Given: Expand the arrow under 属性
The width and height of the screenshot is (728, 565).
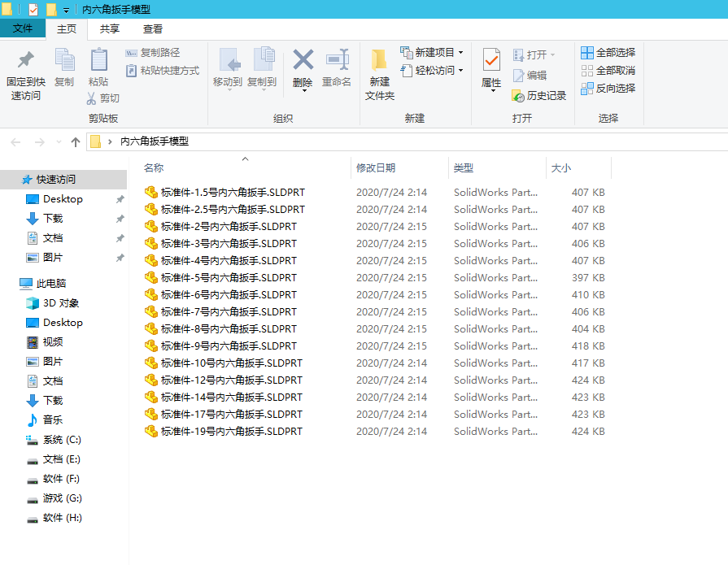Looking at the screenshot, I should pyautogui.click(x=493, y=91).
